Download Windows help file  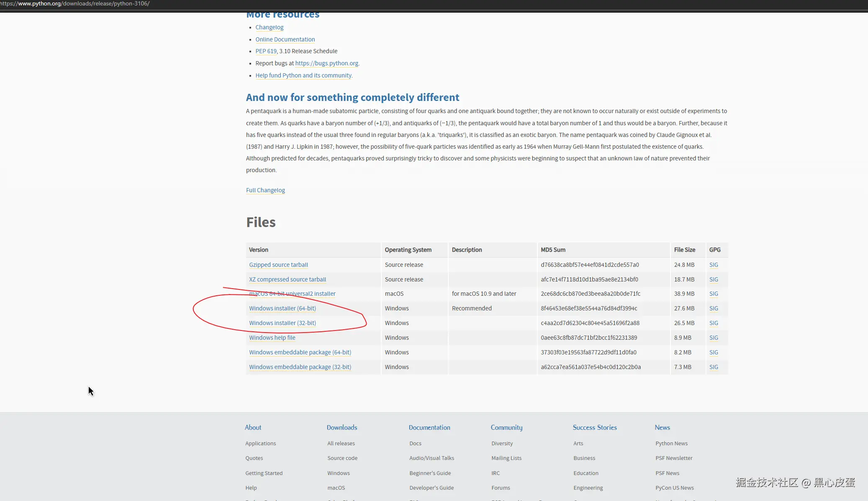click(272, 338)
